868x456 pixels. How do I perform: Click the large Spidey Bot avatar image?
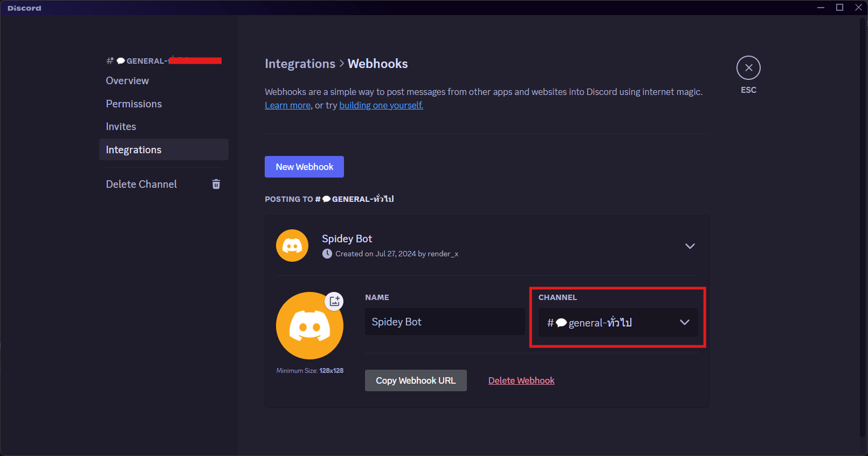point(309,325)
